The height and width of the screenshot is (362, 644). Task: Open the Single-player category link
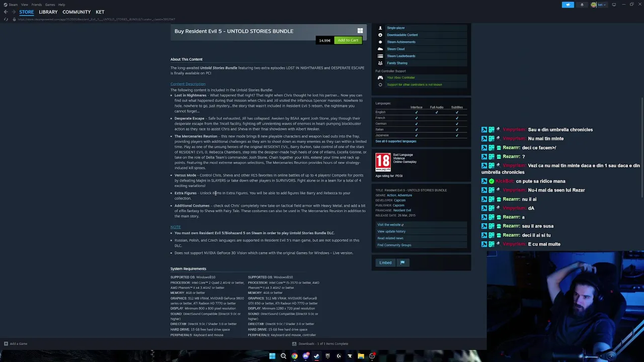396,28
